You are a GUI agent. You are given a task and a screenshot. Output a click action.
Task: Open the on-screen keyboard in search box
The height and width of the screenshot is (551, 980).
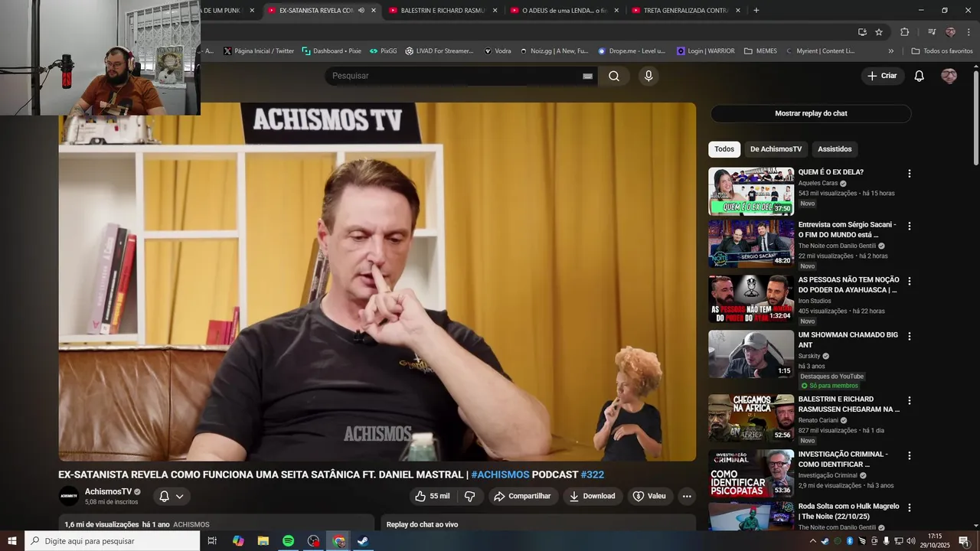click(x=588, y=76)
